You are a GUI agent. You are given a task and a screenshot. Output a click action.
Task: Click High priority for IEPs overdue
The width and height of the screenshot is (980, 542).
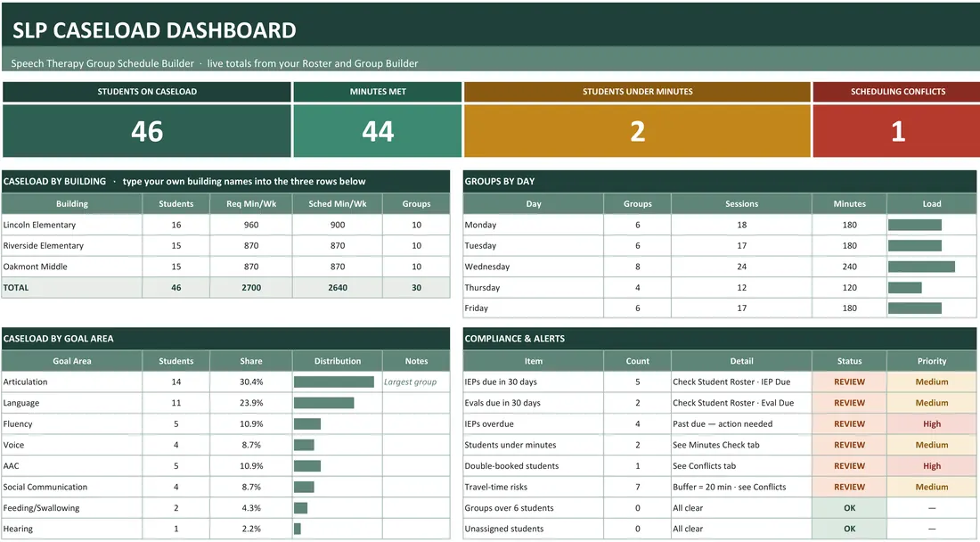[x=931, y=423]
